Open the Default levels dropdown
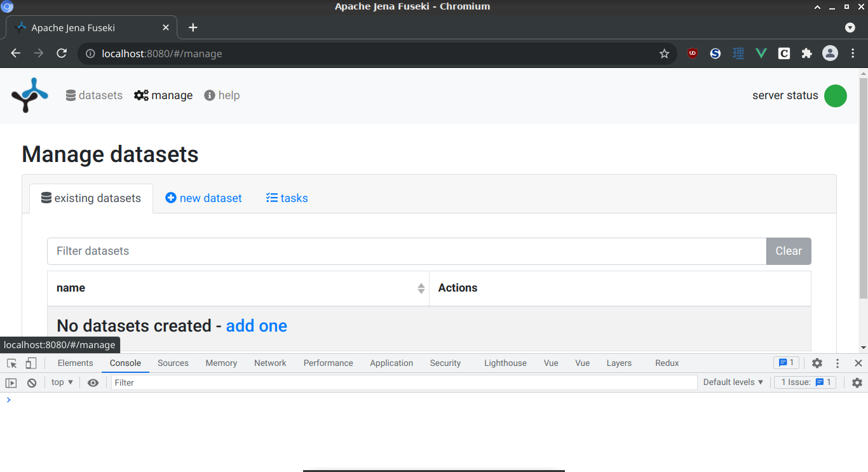868x472 pixels. [733, 382]
